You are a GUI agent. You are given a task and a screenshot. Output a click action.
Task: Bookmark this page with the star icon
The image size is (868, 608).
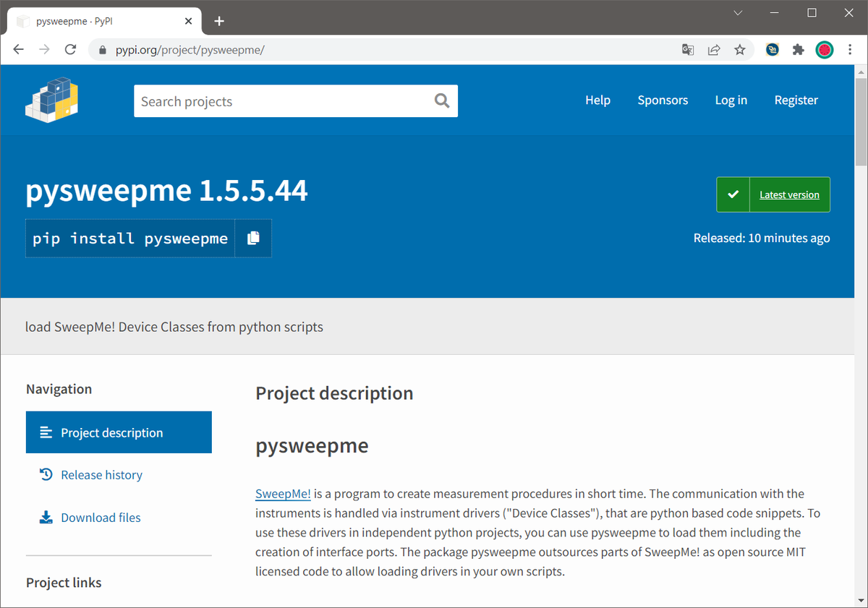click(739, 50)
